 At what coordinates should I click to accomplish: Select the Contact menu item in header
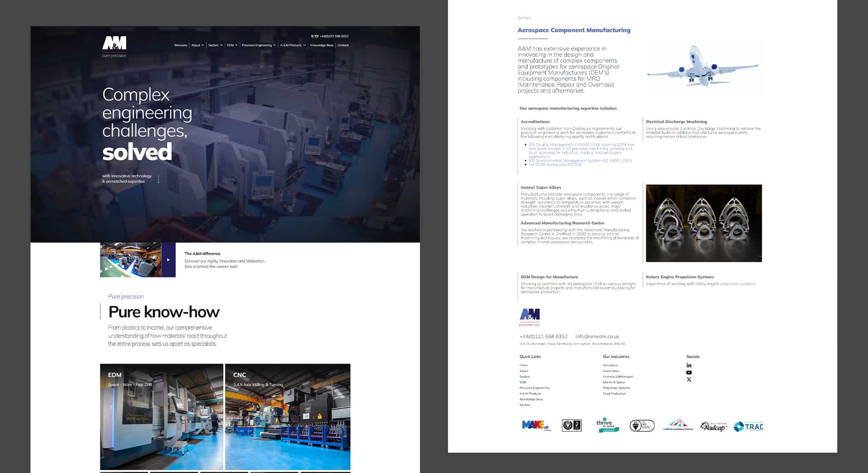tap(343, 45)
